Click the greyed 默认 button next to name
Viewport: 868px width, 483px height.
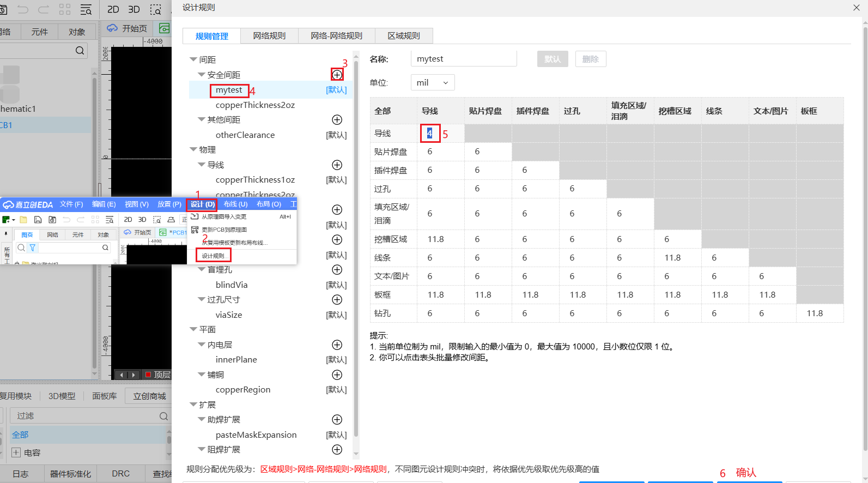tap(553, 59)
